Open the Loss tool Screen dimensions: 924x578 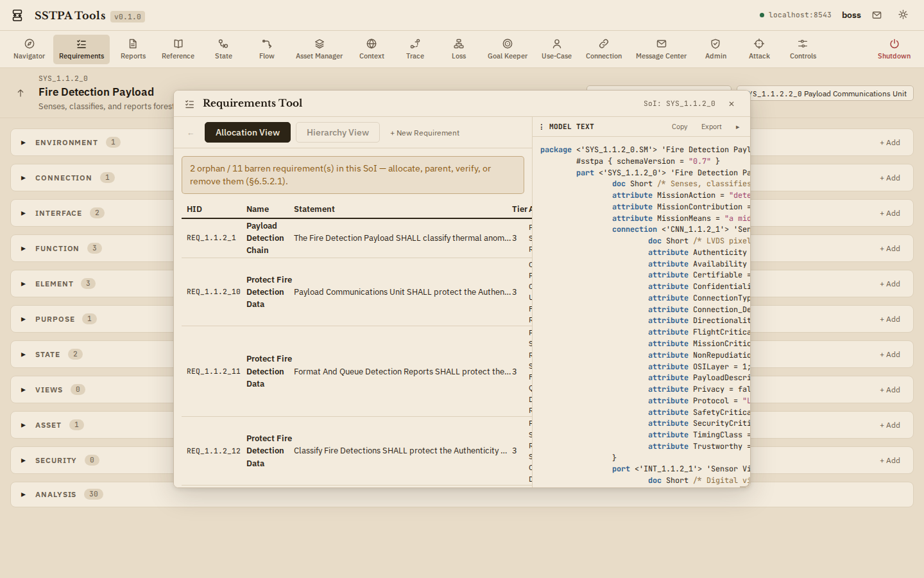pyautogui.click(x=459, y=49)
